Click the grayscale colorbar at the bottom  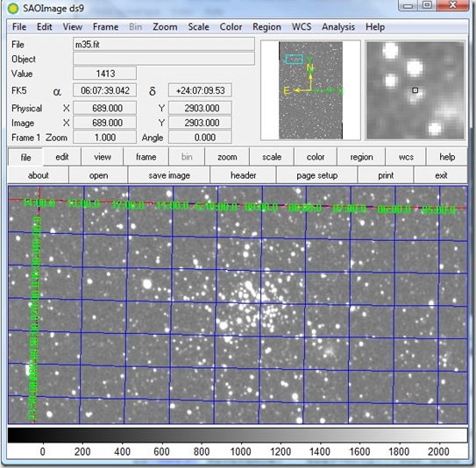pos(238,436)
